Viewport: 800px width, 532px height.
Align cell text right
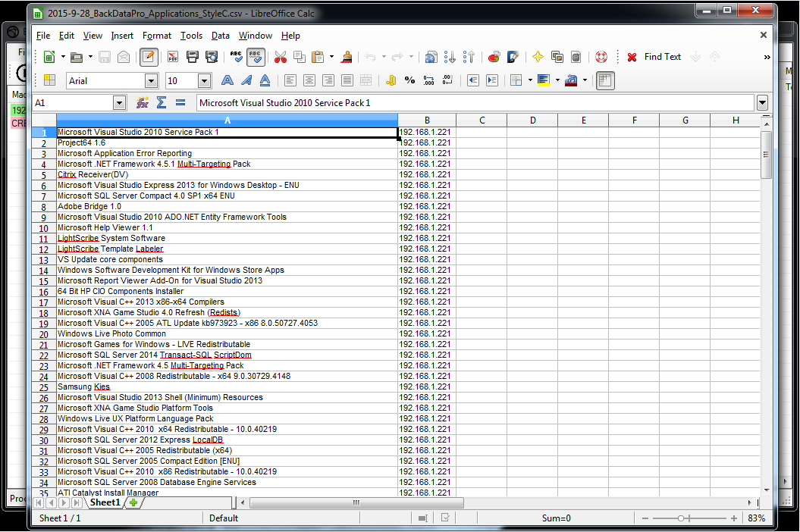click(x=328, y=80)
